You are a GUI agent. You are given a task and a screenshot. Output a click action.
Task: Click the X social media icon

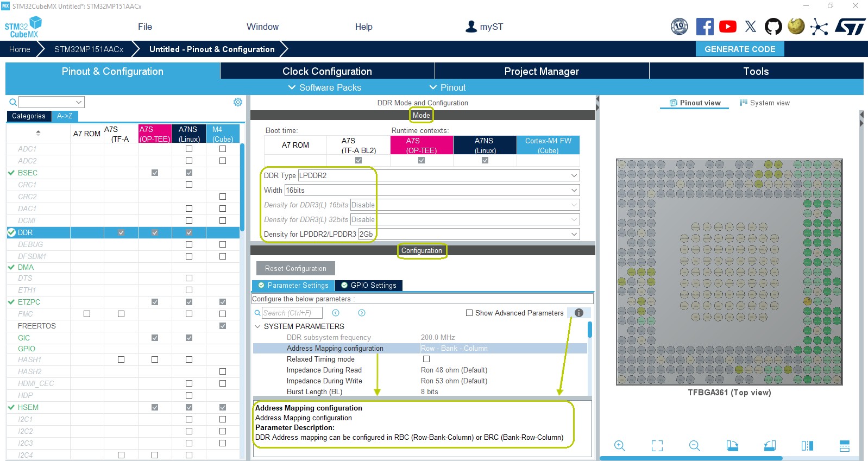click(x=751, y=27)
